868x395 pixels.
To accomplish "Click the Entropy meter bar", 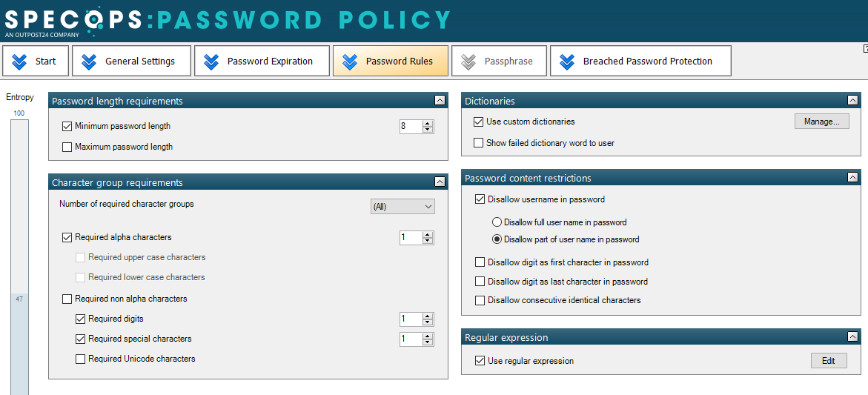I will click(20, 257).
